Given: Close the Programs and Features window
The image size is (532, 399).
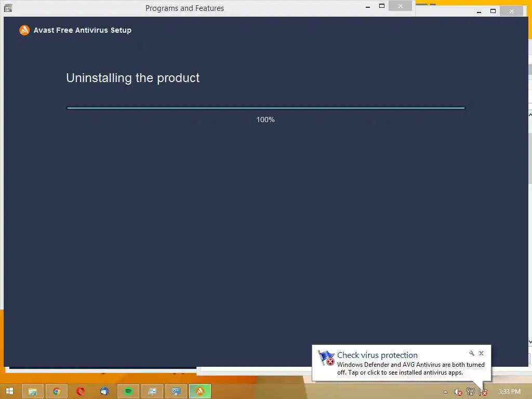Looking at the screenshot, I should pos(401,6).
